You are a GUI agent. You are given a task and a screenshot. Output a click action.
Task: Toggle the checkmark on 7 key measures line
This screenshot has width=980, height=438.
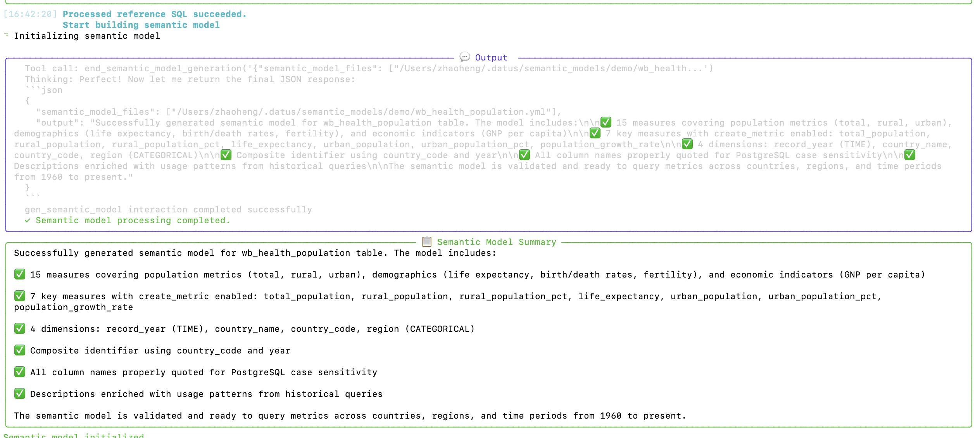[x=19, y=296]
